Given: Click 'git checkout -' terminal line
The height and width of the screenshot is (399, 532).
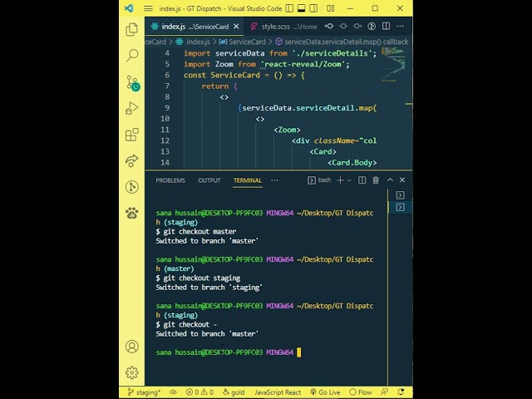Looking at the screenshot, I should coord(186,324).
